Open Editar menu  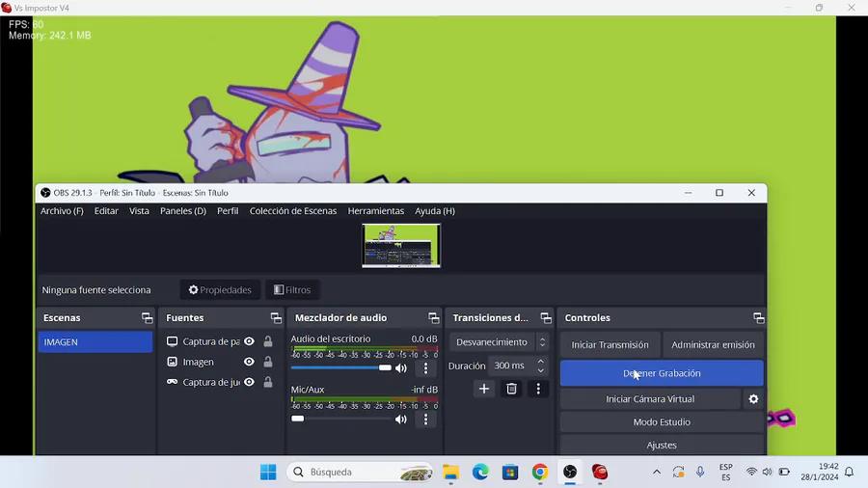106,211
